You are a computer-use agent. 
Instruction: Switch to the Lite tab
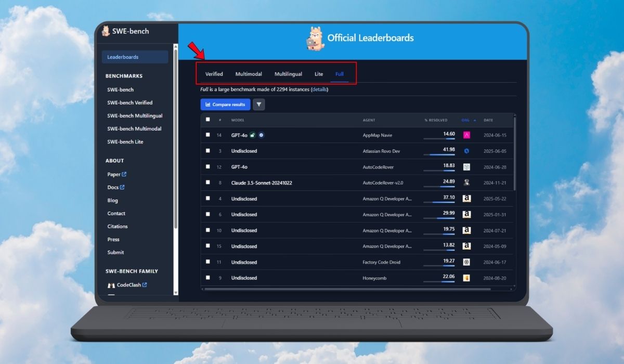[x=319, y=74]
